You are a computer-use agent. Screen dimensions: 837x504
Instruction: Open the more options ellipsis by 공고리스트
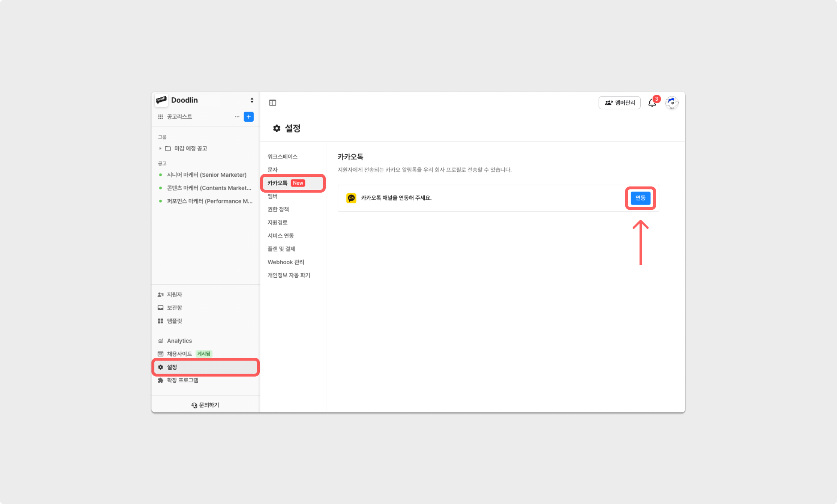pos(237,117)
